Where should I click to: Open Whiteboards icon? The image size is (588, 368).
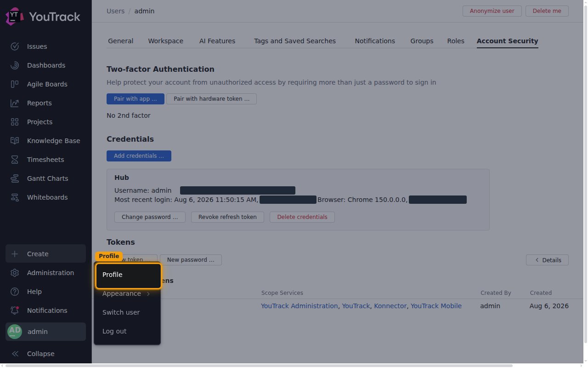[15, 197]
